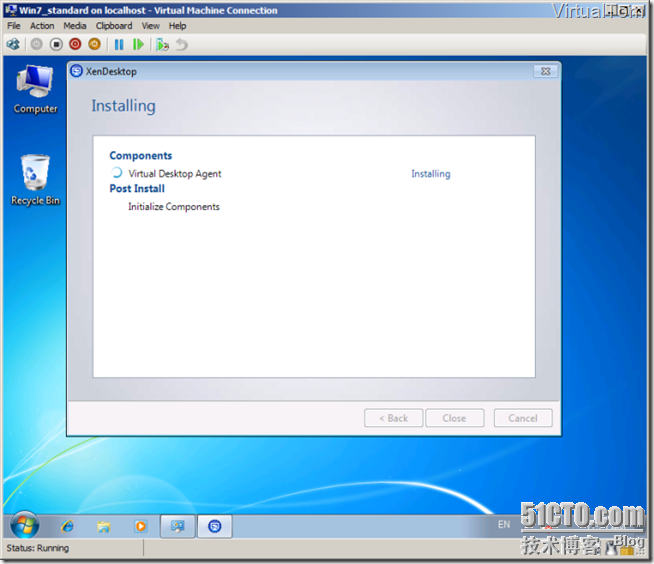Click the Post Install heading
This screenshot has width=654, height=564.
click(137, 189)
